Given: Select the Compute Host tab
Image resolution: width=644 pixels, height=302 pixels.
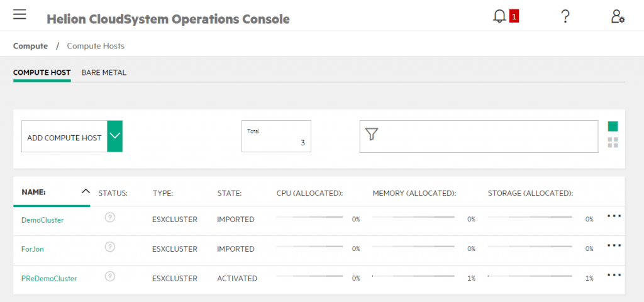Looking at the screenshot, I should pyautogui.click(x=42, y=73).
